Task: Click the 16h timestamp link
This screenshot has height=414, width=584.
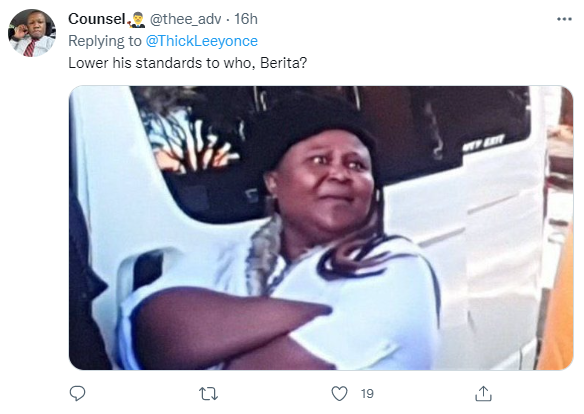Action: point(246,19)
